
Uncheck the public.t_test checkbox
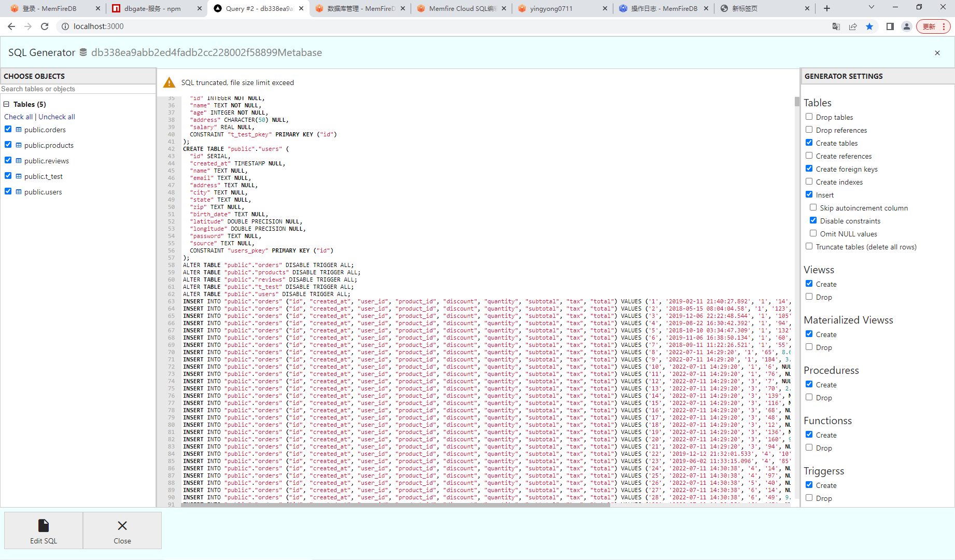8,176
